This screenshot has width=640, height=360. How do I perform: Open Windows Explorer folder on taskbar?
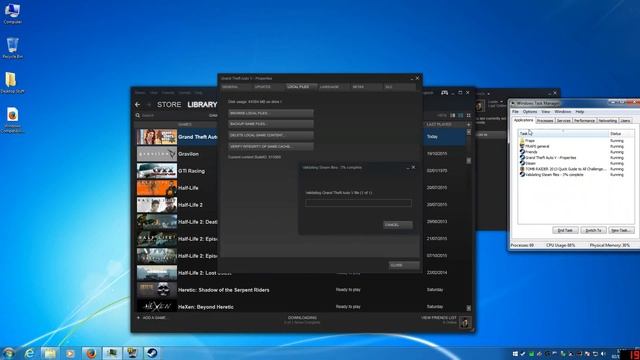click(50, 353)
